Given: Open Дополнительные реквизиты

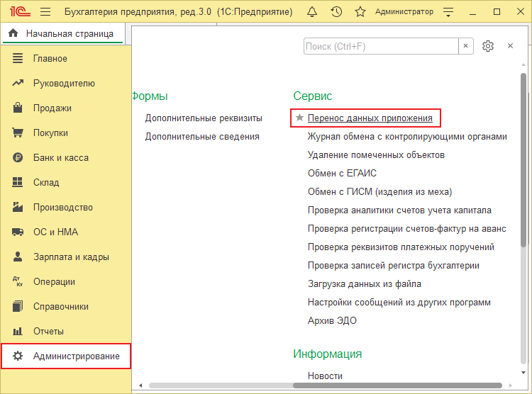Looking at the screenshot, I should (x=204, y=118).
